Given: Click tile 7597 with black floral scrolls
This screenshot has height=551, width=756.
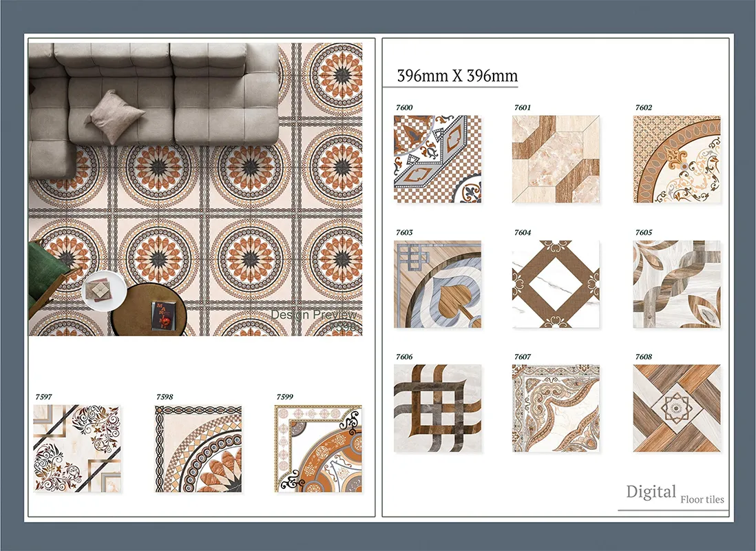Looking at the screenshot, I should click(77, 448).
